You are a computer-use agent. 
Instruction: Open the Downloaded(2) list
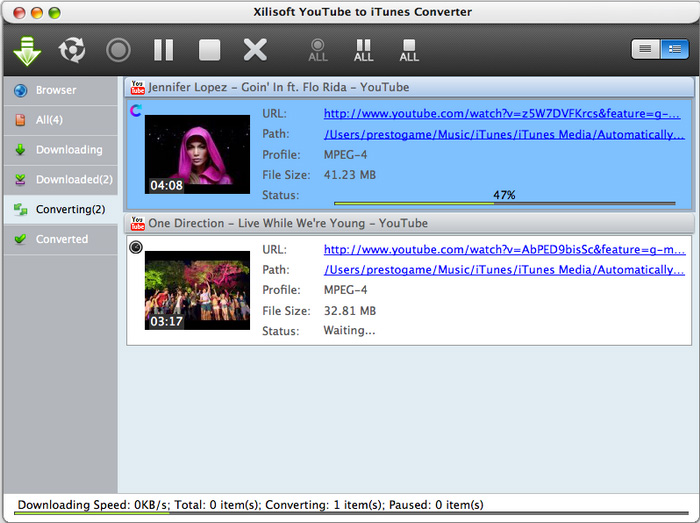coord(74,180)
